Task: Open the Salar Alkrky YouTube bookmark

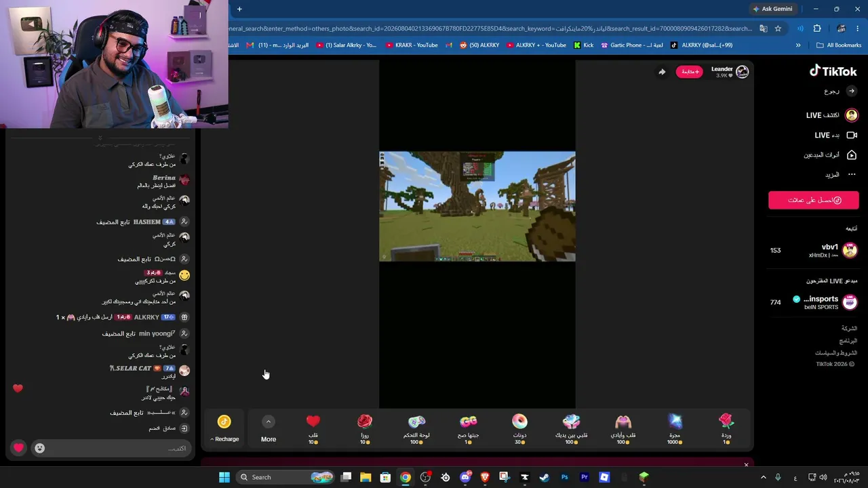Action: [346, 45]
